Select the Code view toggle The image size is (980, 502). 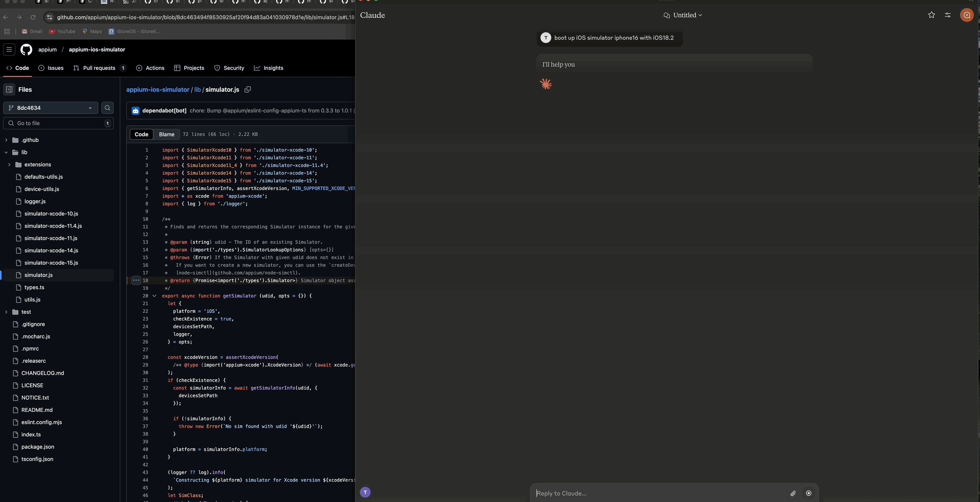pos(141,134)
